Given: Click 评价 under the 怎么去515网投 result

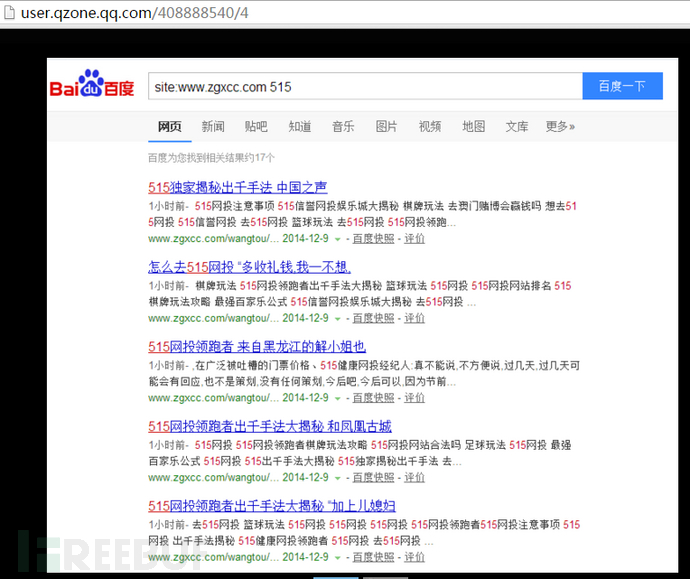Looking at the screenshot, I should coord(415,318).
